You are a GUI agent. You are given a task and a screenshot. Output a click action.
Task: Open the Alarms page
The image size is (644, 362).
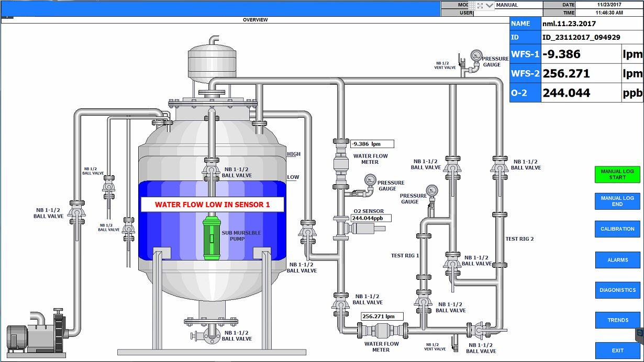617,260
